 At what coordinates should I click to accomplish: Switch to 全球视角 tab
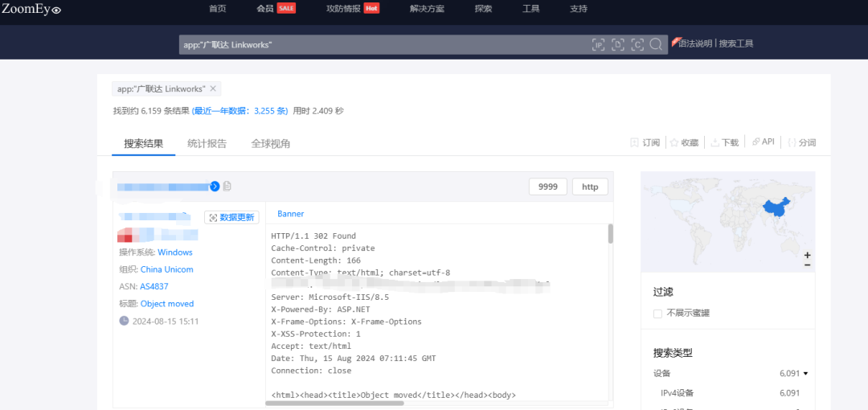pos(271,143)
